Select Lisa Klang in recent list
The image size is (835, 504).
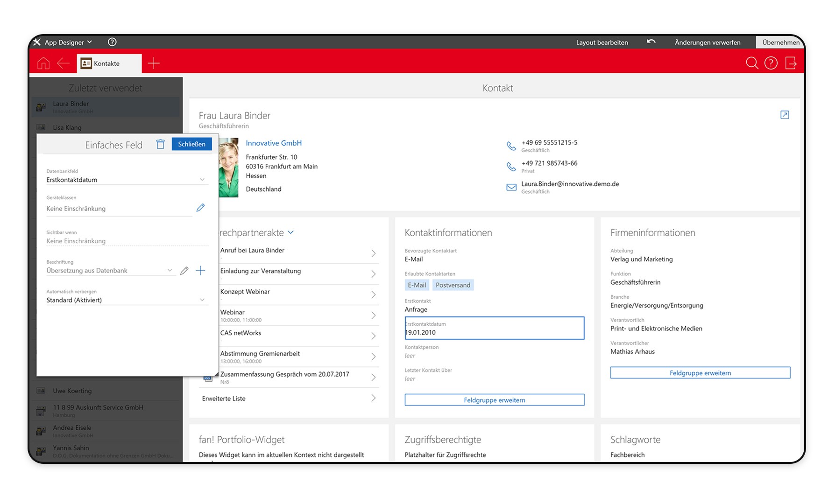[x=106, y=127]
